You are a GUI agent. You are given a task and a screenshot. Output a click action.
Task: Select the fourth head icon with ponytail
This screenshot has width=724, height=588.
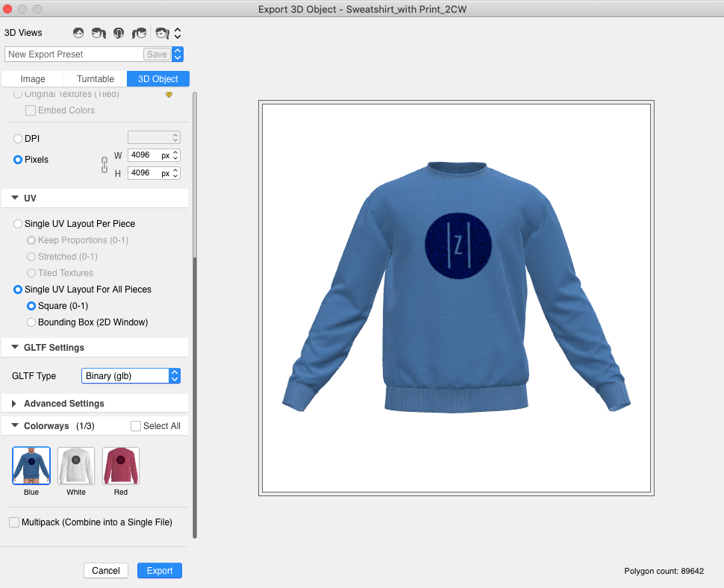coord(139,33)
